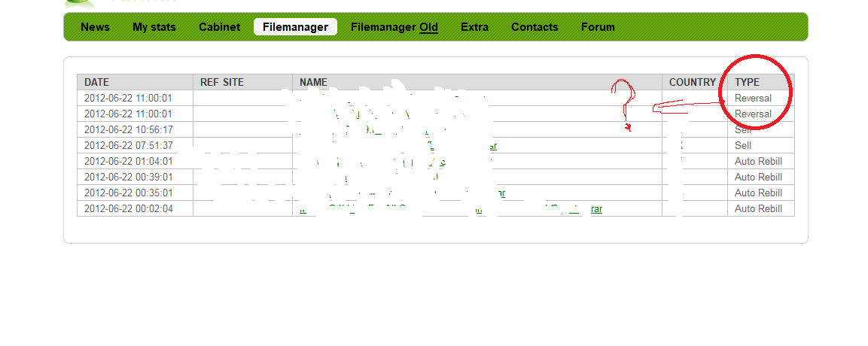Click the REF SITE column header

click(222, 82)
